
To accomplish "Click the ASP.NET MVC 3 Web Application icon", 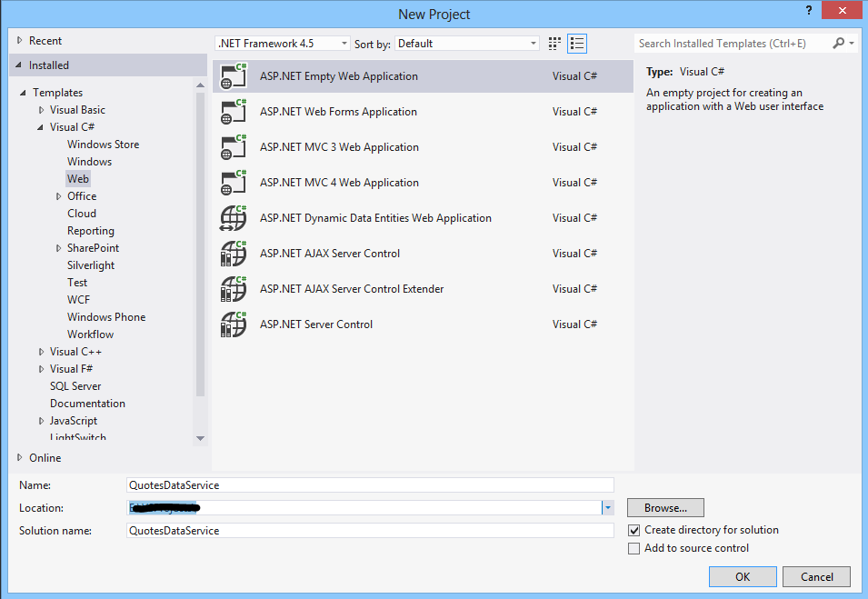I will pyautogui.click(x=233, y=147).
